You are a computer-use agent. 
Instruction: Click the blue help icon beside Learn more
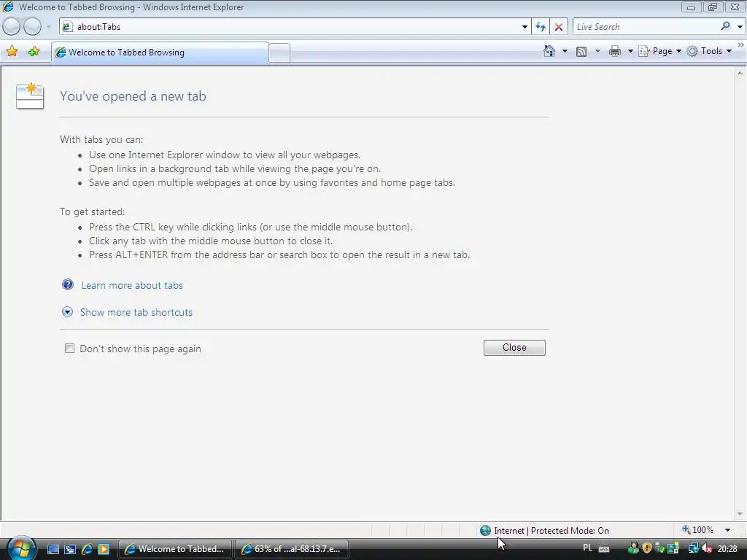pyautogui.click(x=68, y=285)
